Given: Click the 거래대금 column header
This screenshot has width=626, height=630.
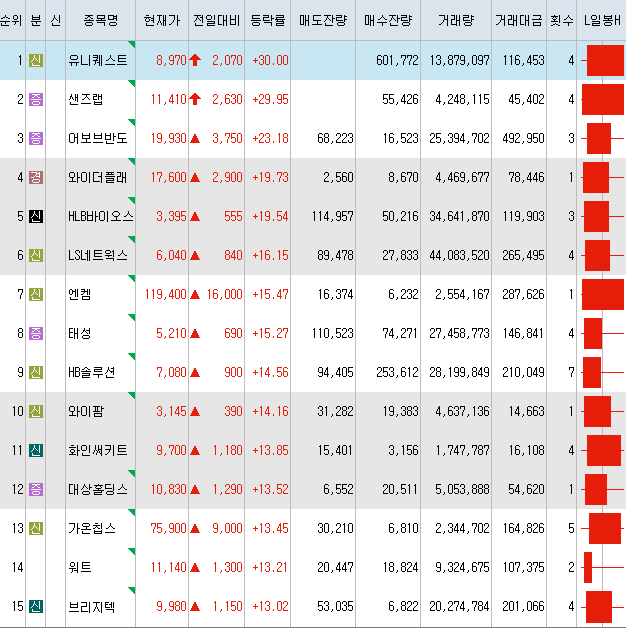Looking at the screenshot, I should (519, 20).
